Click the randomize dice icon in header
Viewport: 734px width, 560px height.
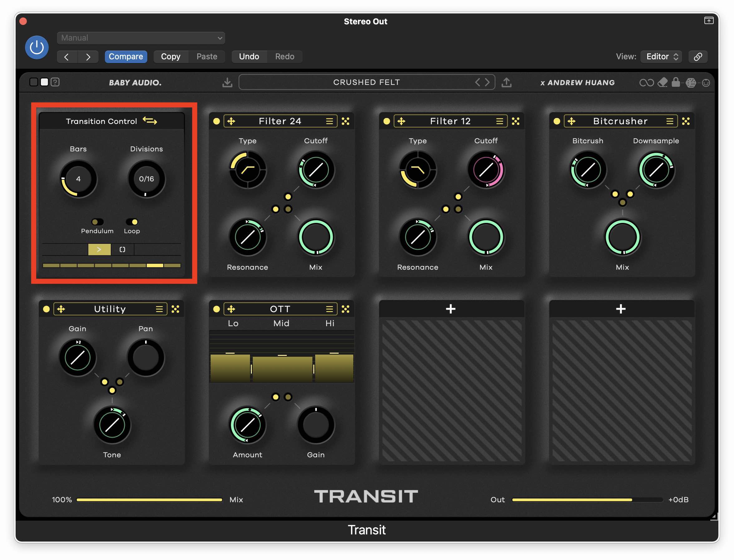pyautogui.click(x=691, y=83)
